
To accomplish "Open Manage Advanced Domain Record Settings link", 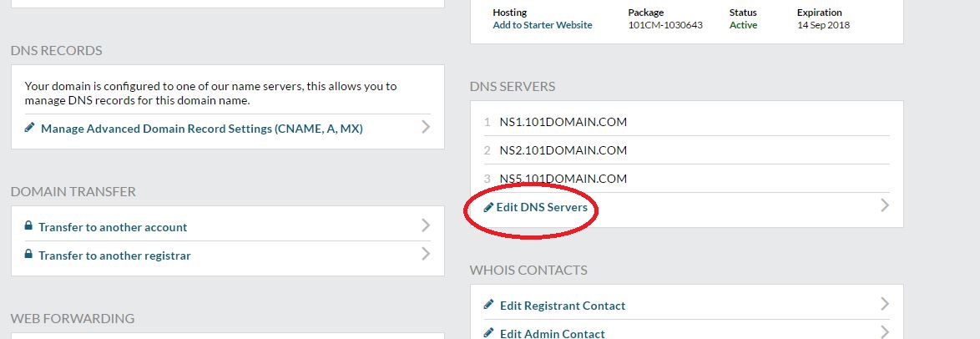I will click(x=202, y=129).
